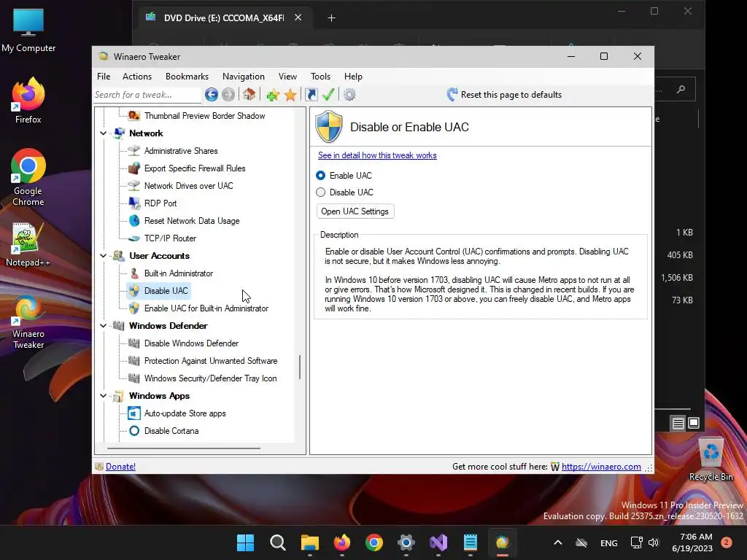Click Reset this page to defaults
This screenshot has width=747, height=560.
coord(504,95)
